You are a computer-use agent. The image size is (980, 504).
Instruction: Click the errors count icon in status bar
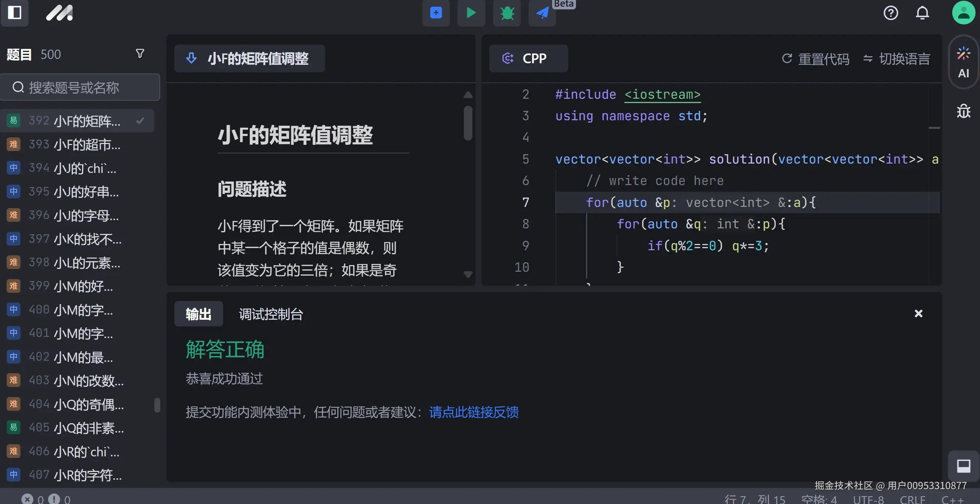tap(27, 499)
